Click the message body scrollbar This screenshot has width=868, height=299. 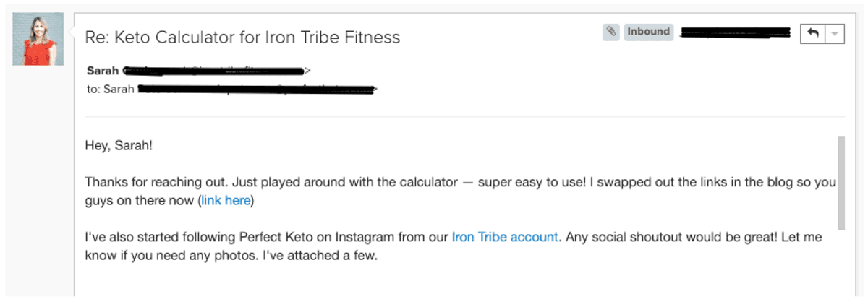841,182
